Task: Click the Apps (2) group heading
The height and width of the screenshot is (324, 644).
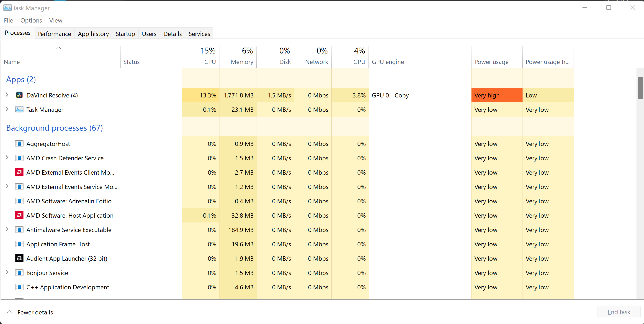Action: click(21, 79)
